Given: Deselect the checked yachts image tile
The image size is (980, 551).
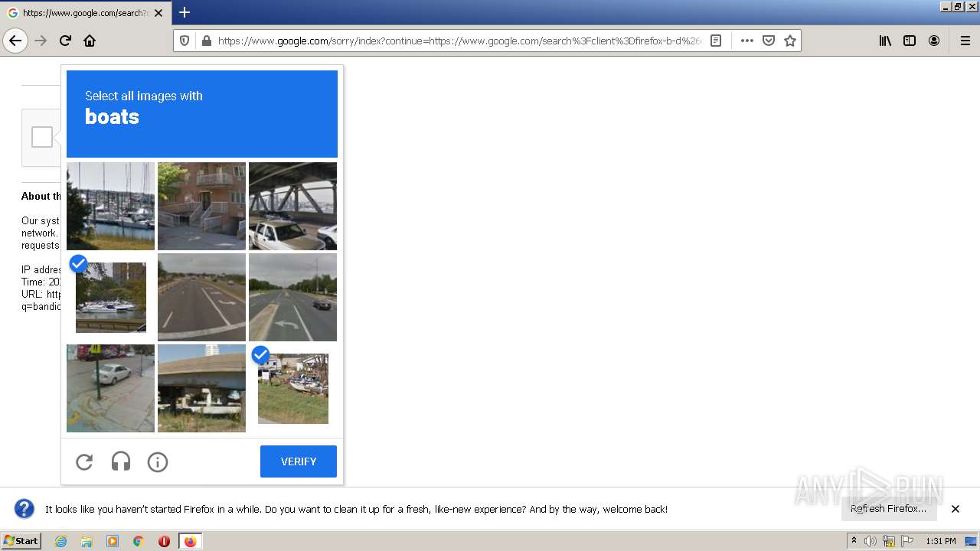Looking at the screenshot, I should click(110, 297).
